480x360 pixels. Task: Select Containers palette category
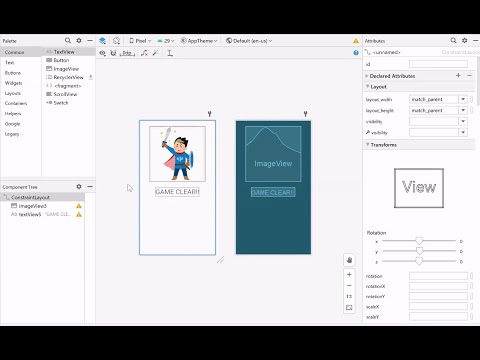click(x=16, y=103)
